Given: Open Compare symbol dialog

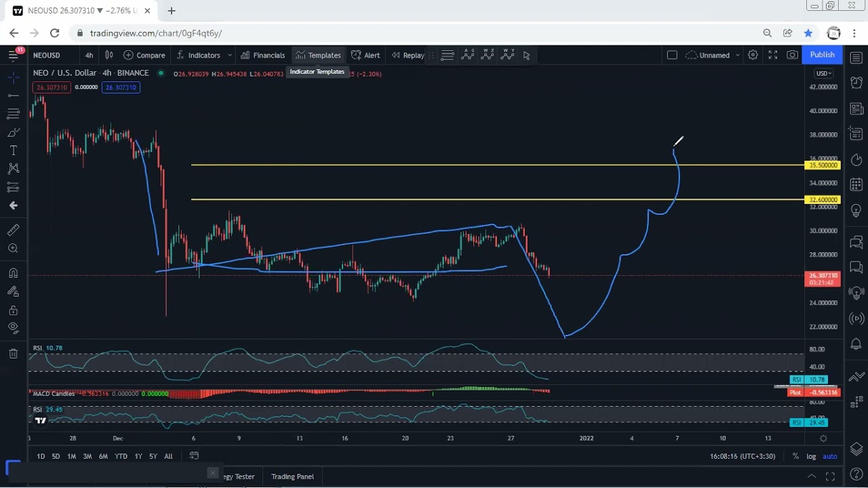Looking at the screenshot, I should 144,55.
